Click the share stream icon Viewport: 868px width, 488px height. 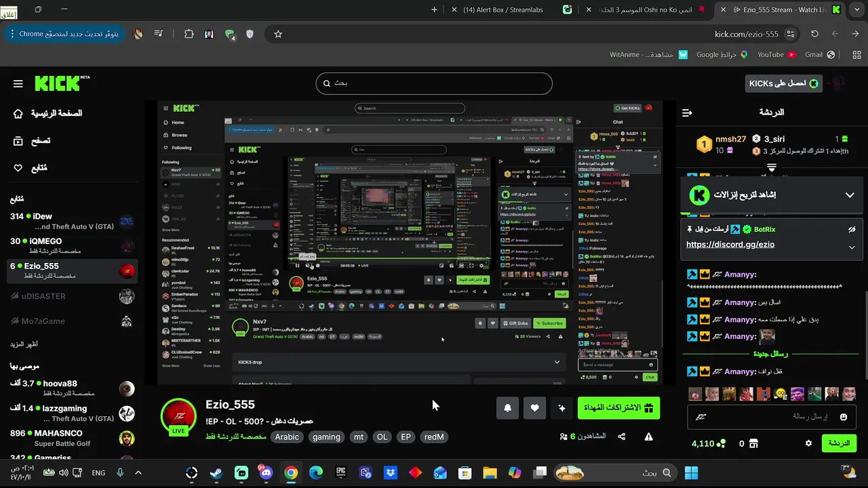[622, 436]
